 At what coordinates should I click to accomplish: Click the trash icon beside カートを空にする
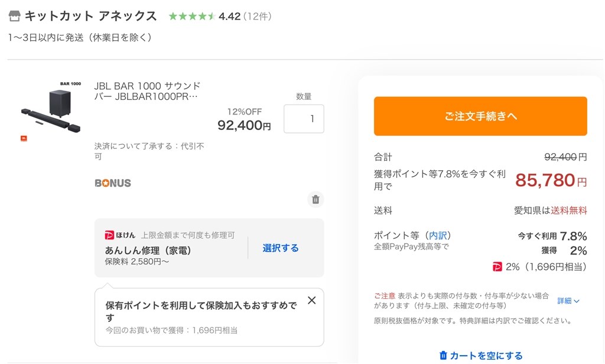click(443, 355)
